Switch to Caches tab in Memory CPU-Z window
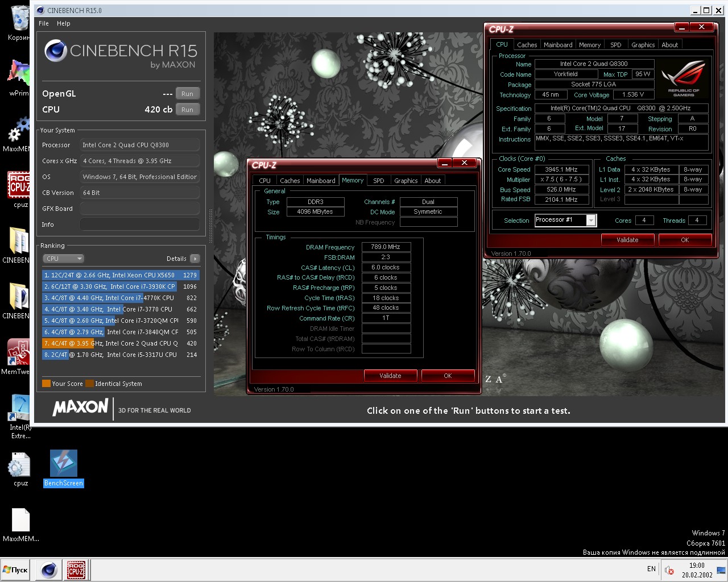 (289, 181)
